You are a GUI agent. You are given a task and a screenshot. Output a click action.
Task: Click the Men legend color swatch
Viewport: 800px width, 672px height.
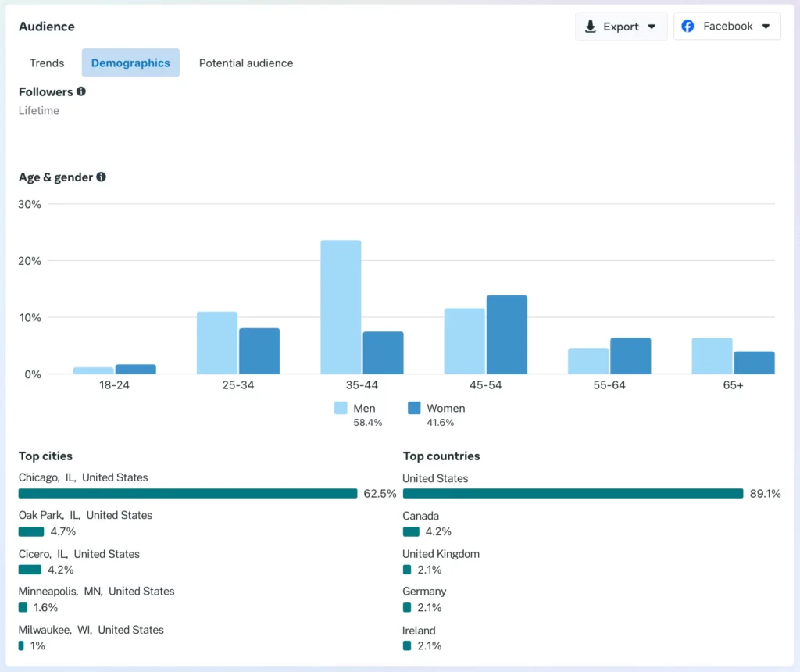(x=341, y=408)
